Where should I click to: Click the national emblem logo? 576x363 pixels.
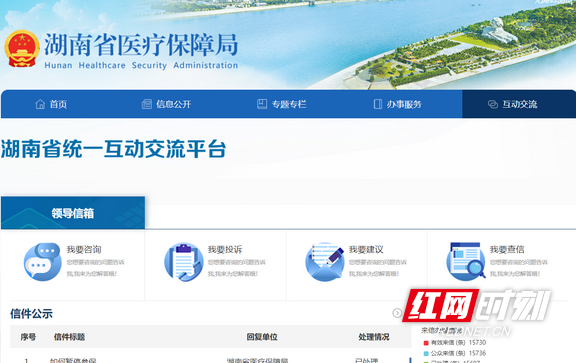pyautogui.click(x=22, y=49)
